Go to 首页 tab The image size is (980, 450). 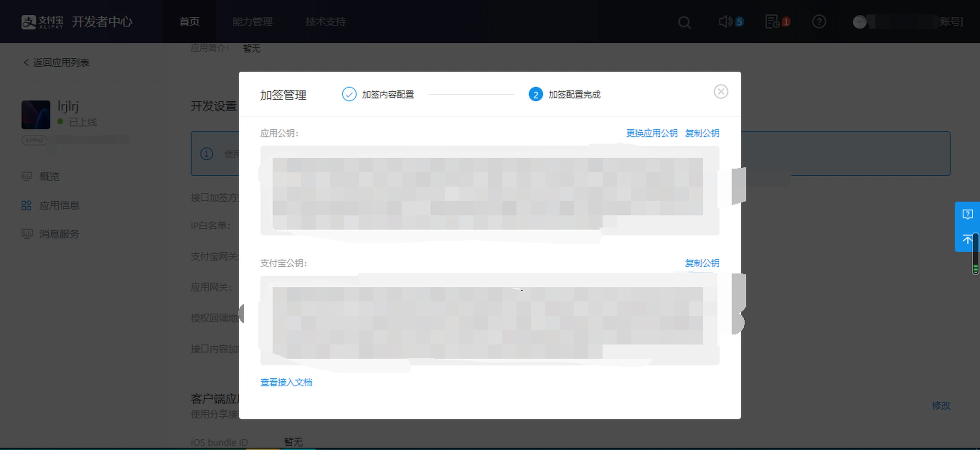point(189,22)
